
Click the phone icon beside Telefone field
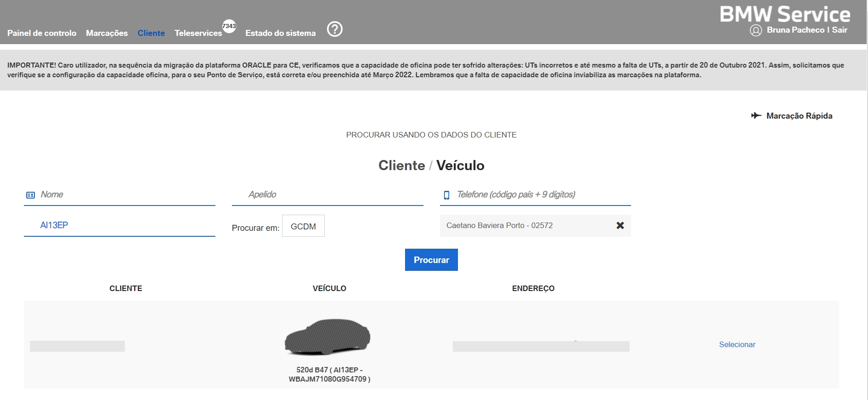[x=446, y=195]
